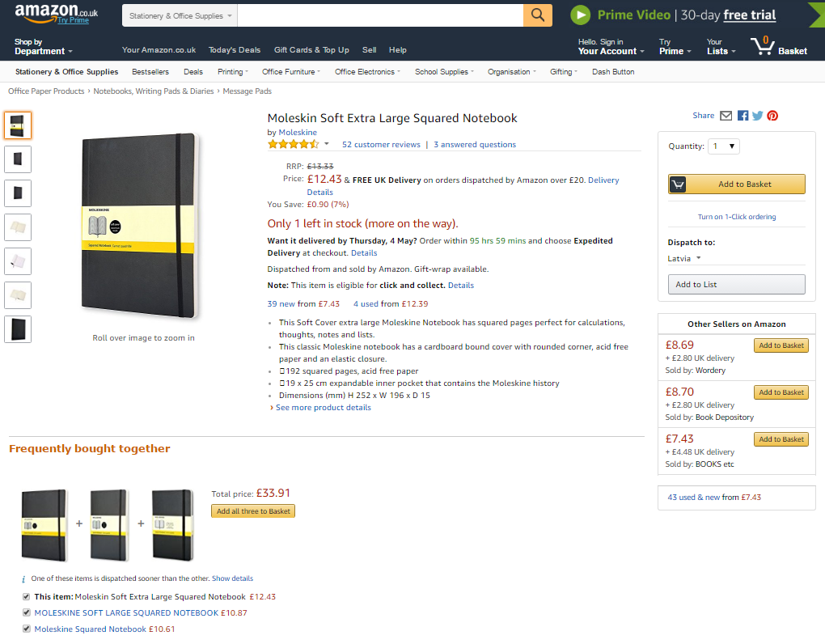
Task: Open the 43 used & new offers link
Action: point(714,498)
